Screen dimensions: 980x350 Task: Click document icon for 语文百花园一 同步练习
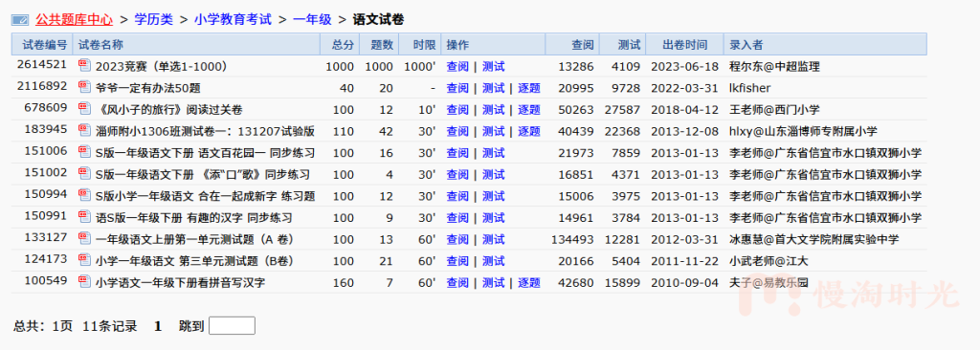tap(84, 152)
